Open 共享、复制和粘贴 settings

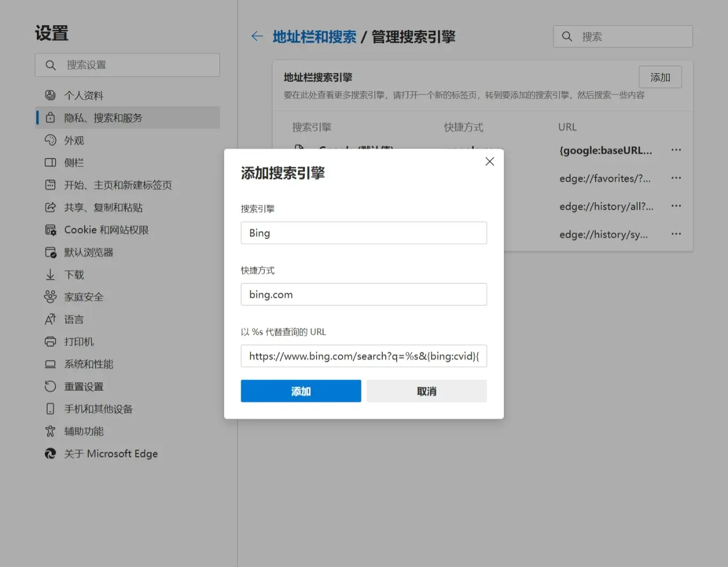pyautogui.click(x=128, y=207)
